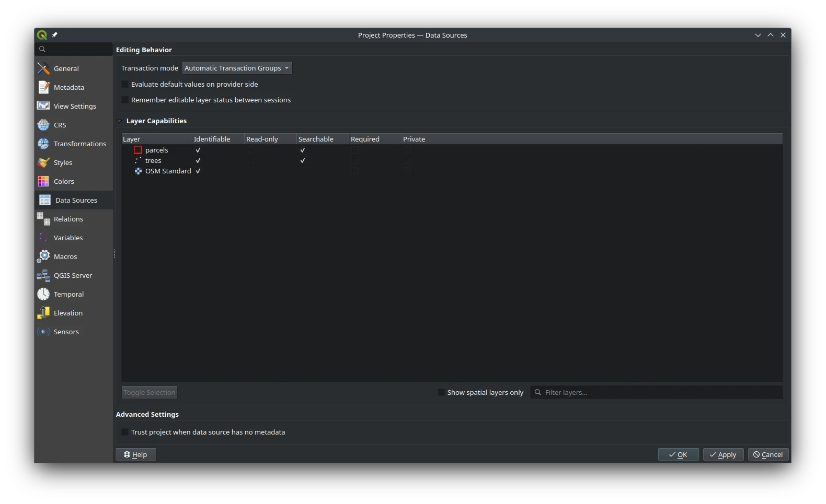Open the QGIS Server icon
The height and width of the screenshot is (504, 826).
(43, 275)
